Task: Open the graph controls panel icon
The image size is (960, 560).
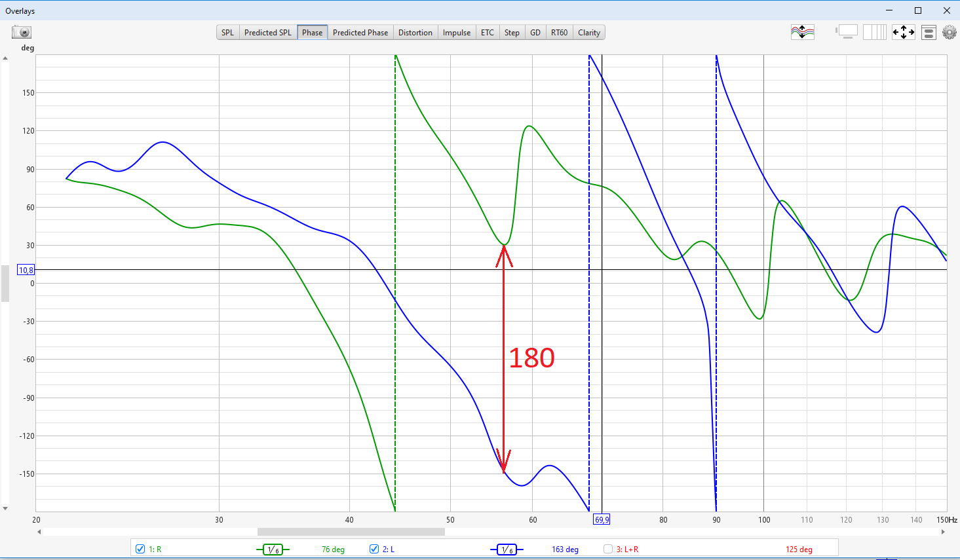Action: 929,32
